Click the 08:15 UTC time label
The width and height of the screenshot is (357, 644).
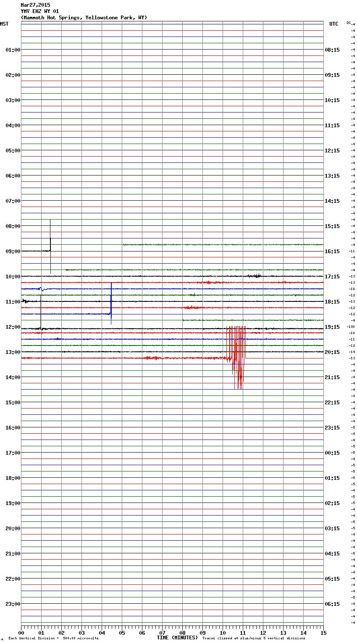click(332, 50)
